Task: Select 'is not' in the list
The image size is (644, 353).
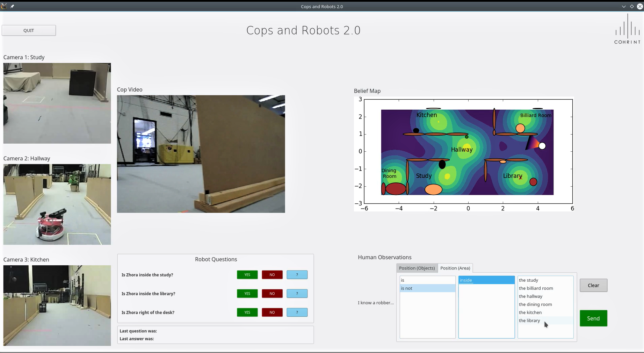Action: pos(427,288)
